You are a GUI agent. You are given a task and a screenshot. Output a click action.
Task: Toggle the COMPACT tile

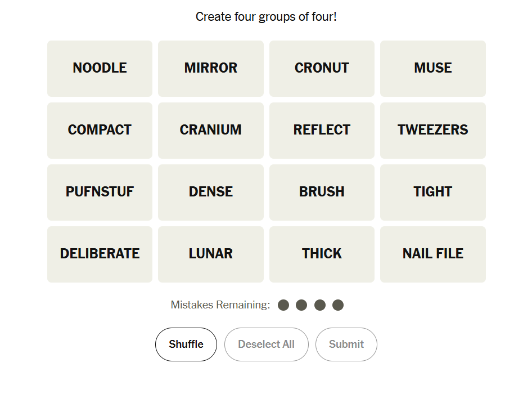pyautogui.click(x=100, y=130)
